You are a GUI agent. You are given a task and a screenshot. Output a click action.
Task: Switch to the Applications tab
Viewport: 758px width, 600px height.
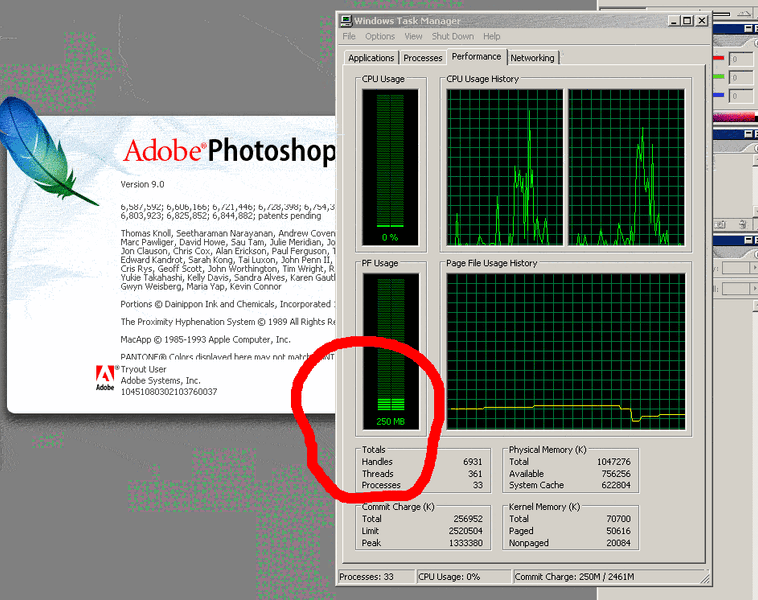tap(371, 58)
